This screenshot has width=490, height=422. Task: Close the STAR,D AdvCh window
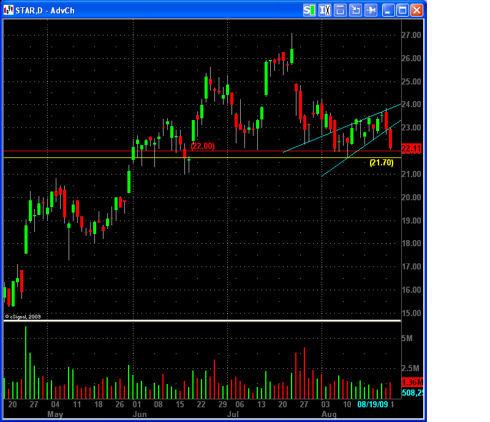point(417,10)
